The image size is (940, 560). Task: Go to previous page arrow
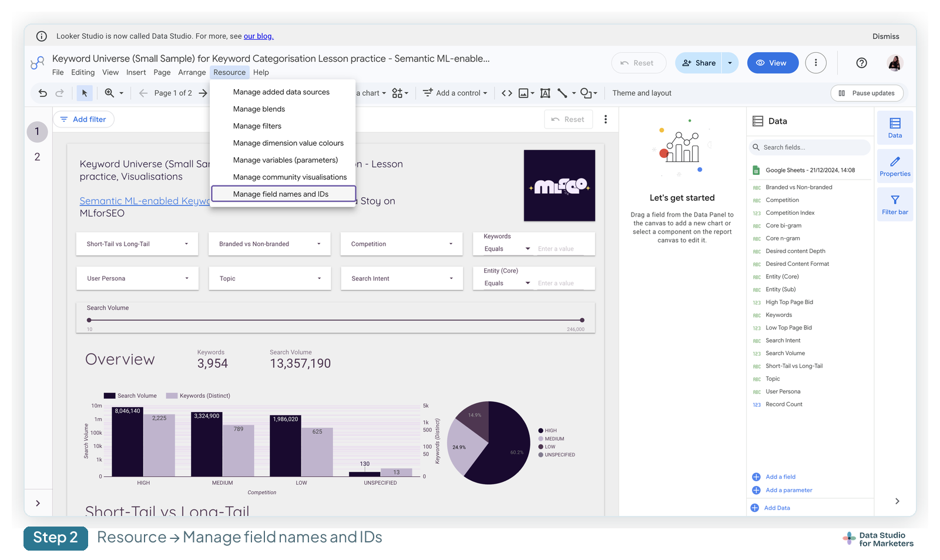(143, 93)
